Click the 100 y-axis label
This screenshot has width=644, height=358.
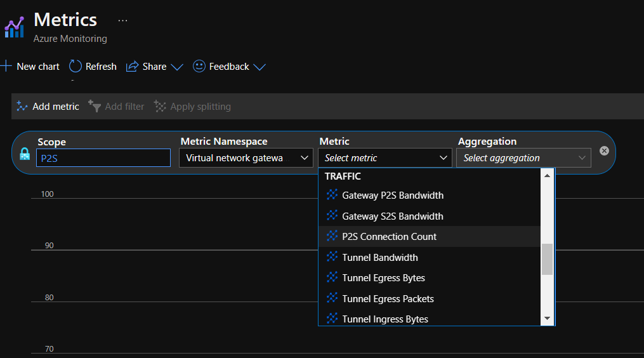47,194
